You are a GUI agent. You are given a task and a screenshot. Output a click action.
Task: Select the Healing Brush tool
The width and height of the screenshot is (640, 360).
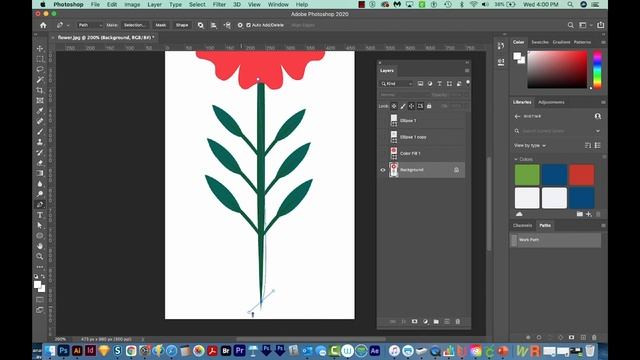pos(40,121)
